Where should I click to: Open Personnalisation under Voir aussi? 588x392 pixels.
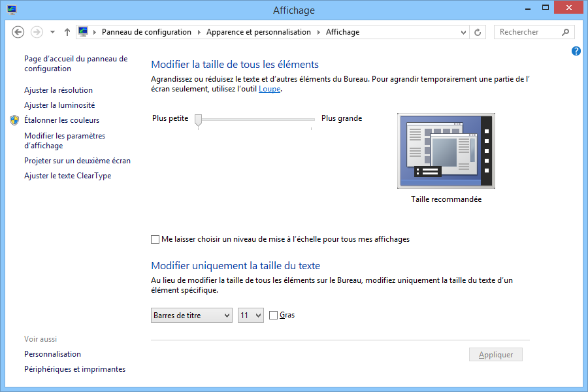click(52, 354)
